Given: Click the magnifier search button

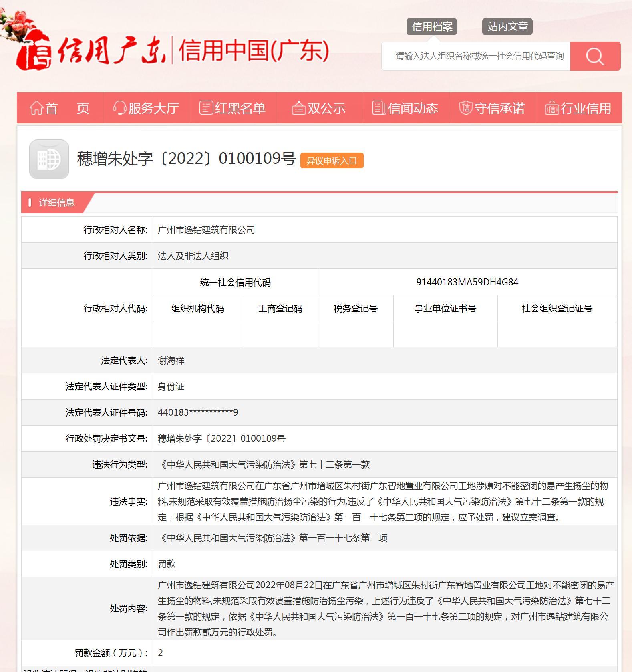Looking at the screenshot, I should (595, 56).
